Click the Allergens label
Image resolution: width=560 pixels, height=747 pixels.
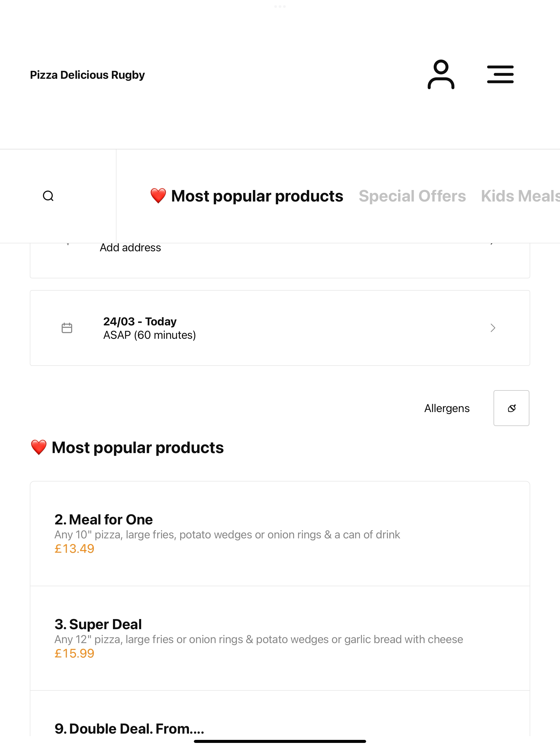point(447,408)
